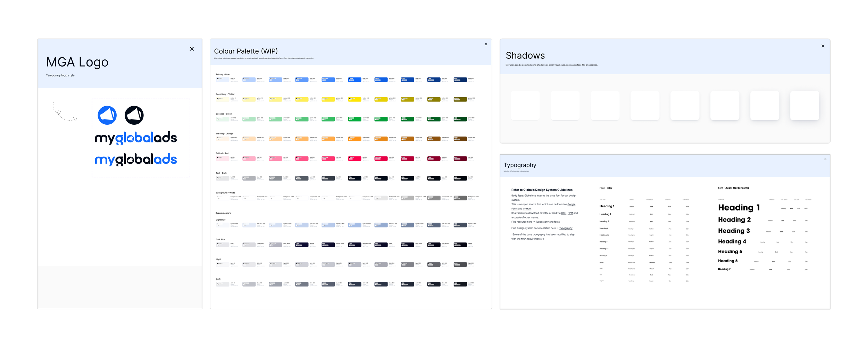The height and width of the screenshot is (348, 868).
Task: Select the yellow-100 colour swatch
Action: pyautogui.click(x=249, y=99)
